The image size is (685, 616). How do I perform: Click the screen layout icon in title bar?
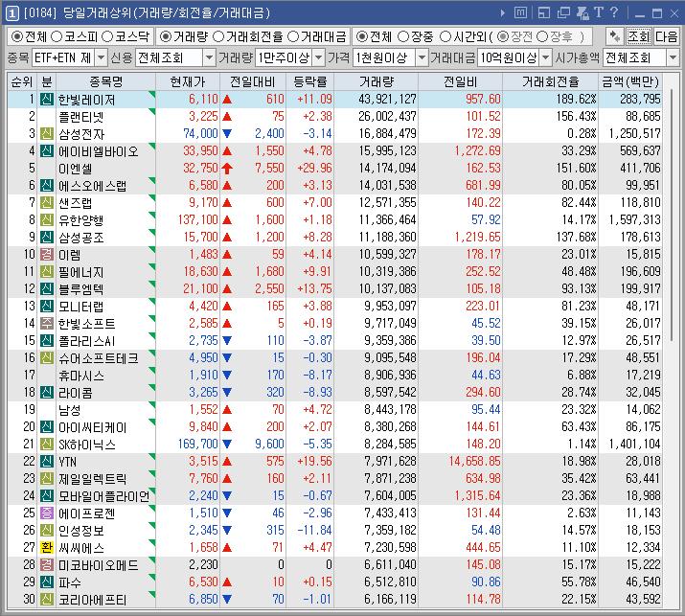(544, 13)
